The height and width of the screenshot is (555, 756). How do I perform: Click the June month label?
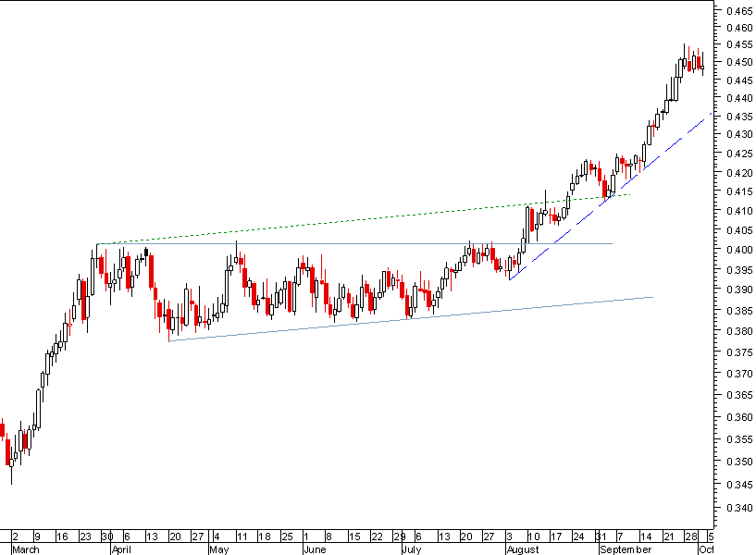point(315,549)
